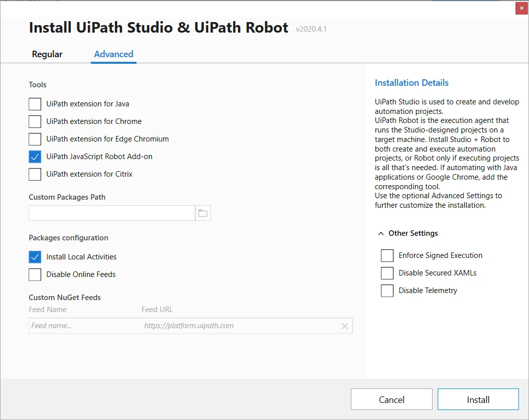Check Enforce Signed Execution

click(x=387, y=256)
